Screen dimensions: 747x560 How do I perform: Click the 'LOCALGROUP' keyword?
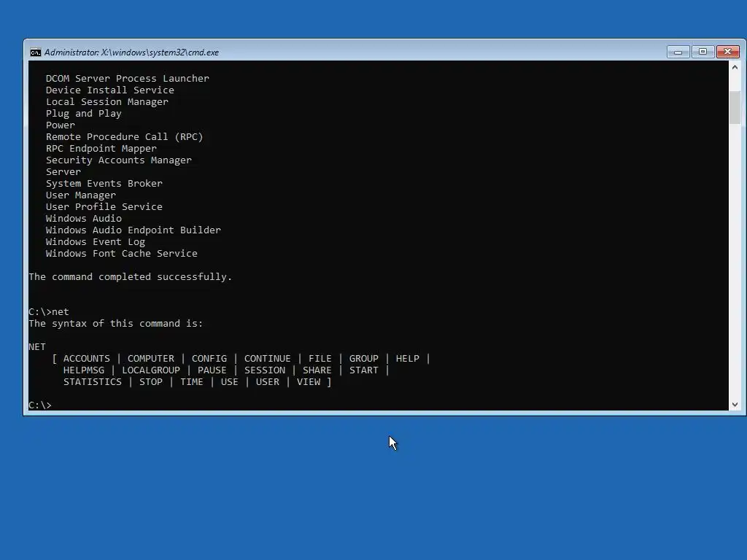[x=150, y=370]
